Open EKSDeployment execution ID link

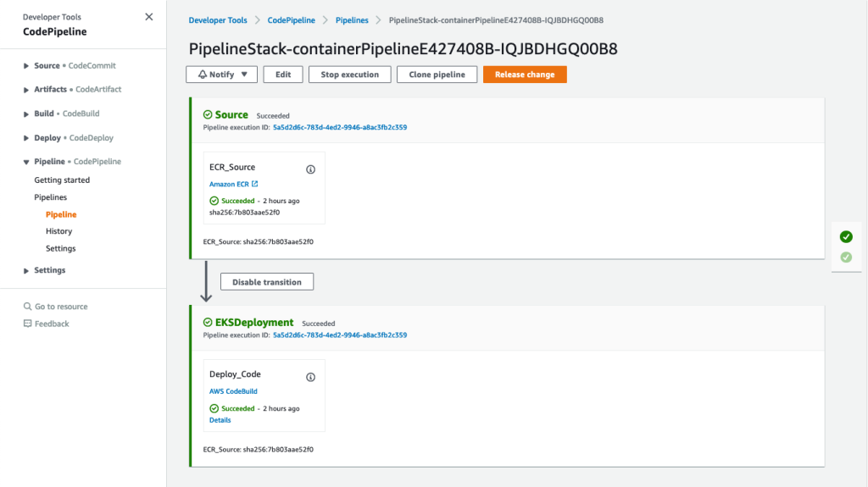coord(340,335)
